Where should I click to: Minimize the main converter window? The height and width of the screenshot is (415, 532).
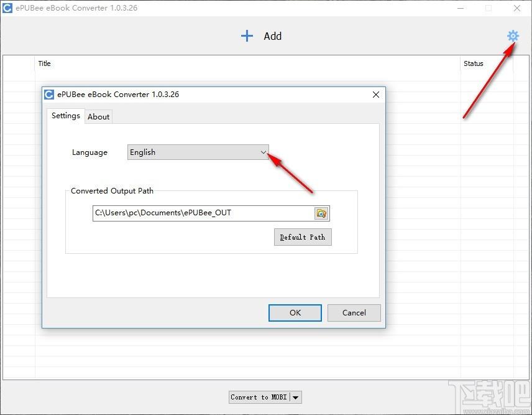click(x=461, y=8)
